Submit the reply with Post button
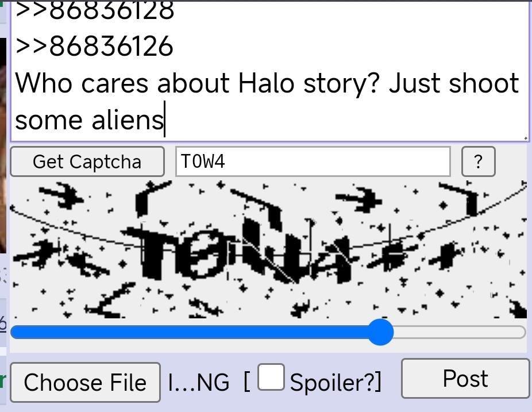This screenshot has height=412, width=532. 465,379
